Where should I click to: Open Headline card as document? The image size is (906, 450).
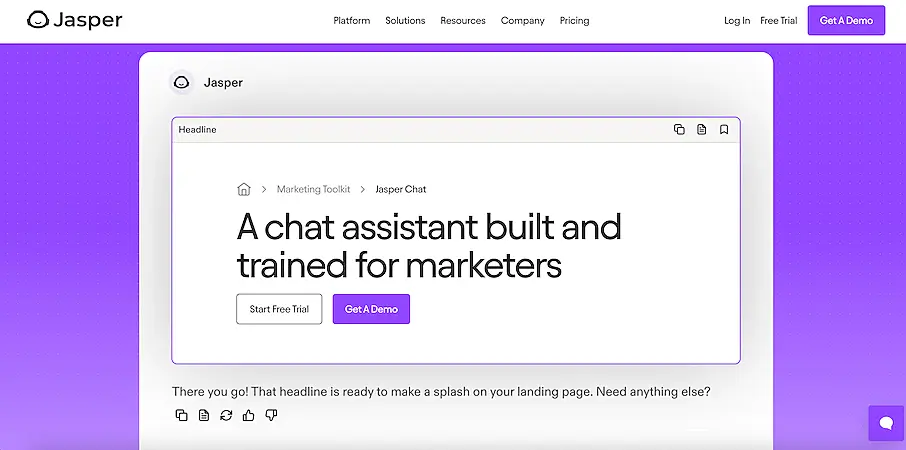pos(701,129)
